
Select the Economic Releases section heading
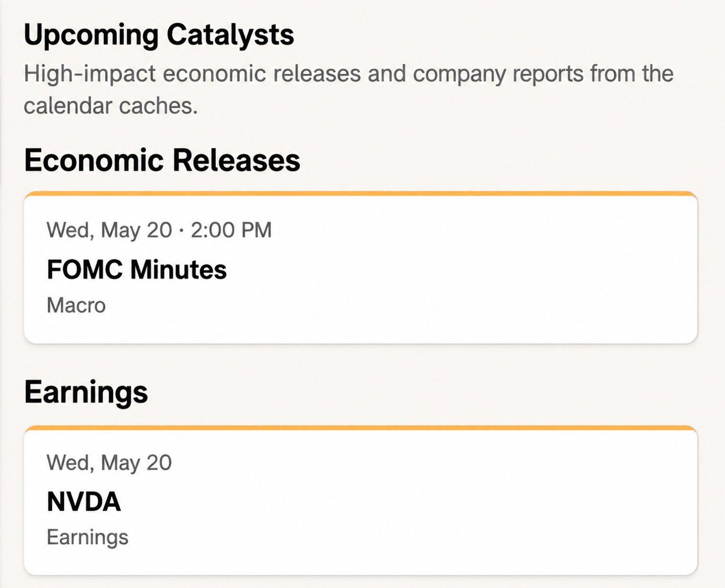pos(162,161)
